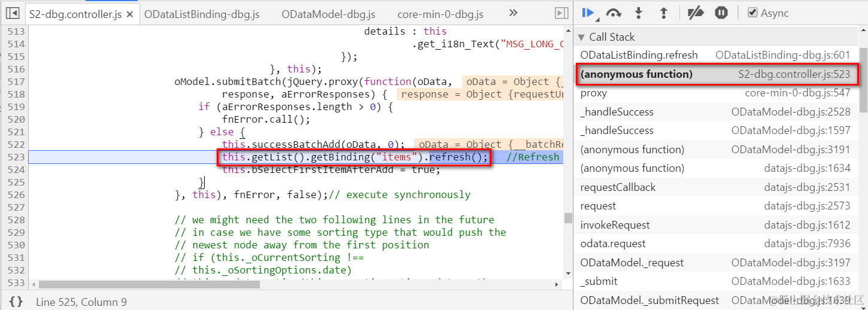Screen dimensions: 868x310
Task: Deactivate breakpoints icon
Action: [x=695, y=13]
